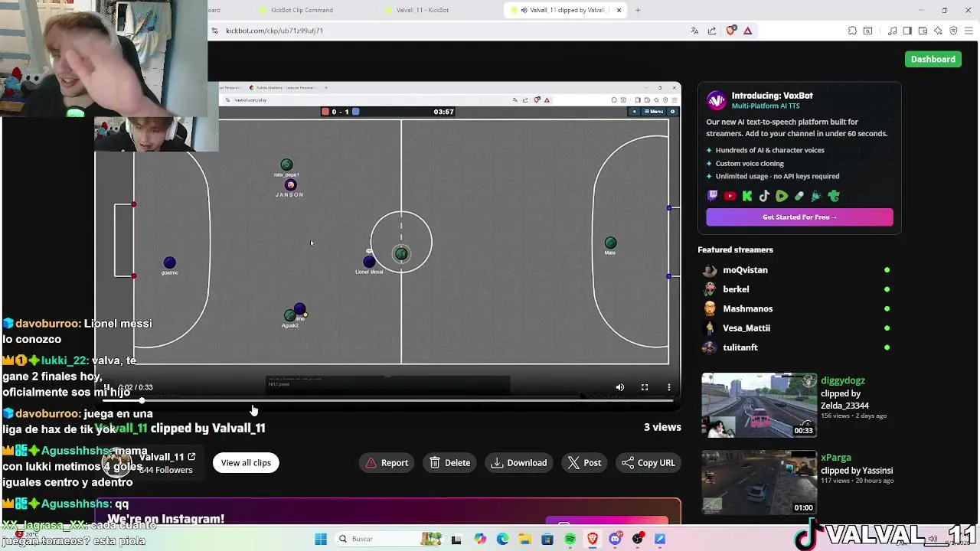Open Spotify from the taskbar
Viewport: 980px width, 551px height.
coord(570,539)
